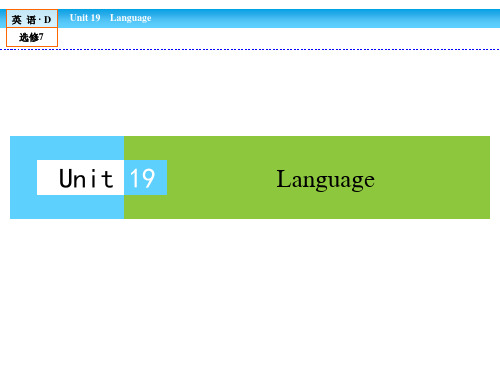Click light blue strip below the Unit box
Screen dimensions: 500x375
67,207
